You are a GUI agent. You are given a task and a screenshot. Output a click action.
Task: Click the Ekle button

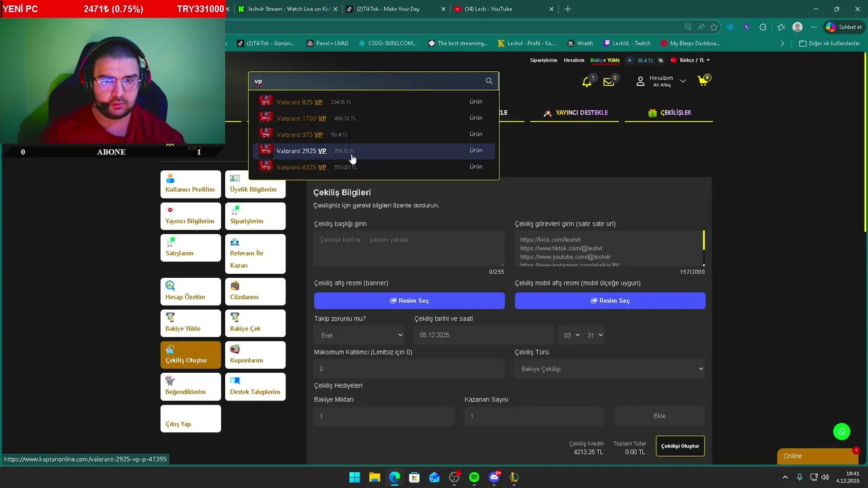[x=659, y=416]
